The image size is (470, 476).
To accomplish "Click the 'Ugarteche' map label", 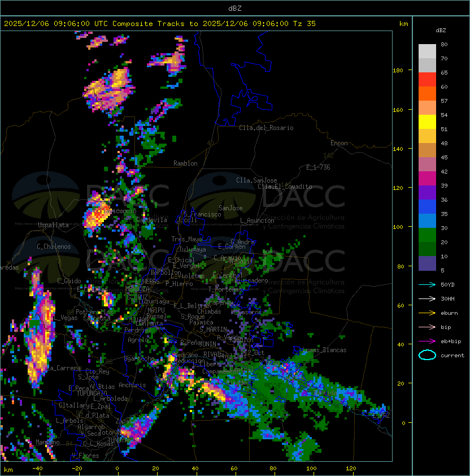I will coord(140,359).
